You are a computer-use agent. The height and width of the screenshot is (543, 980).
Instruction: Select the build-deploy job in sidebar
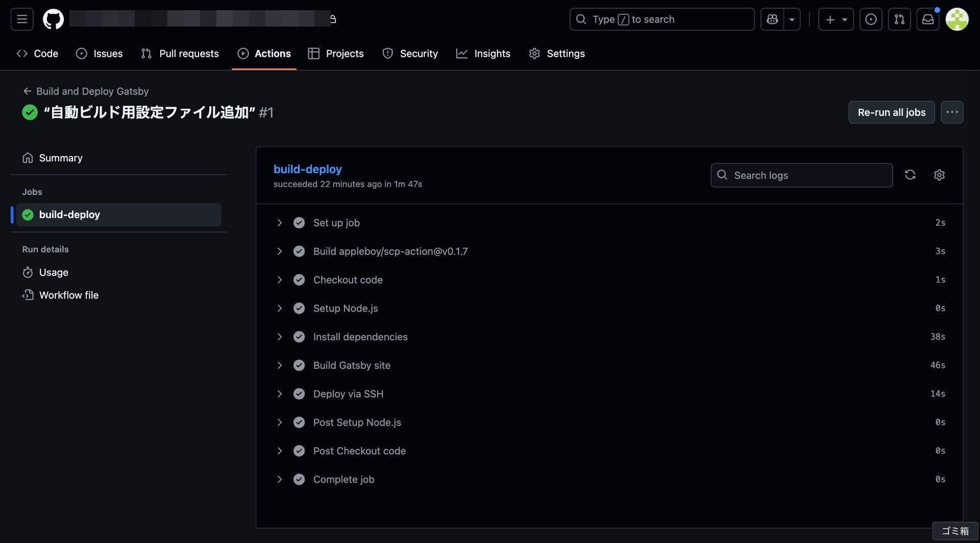(119, 215)
